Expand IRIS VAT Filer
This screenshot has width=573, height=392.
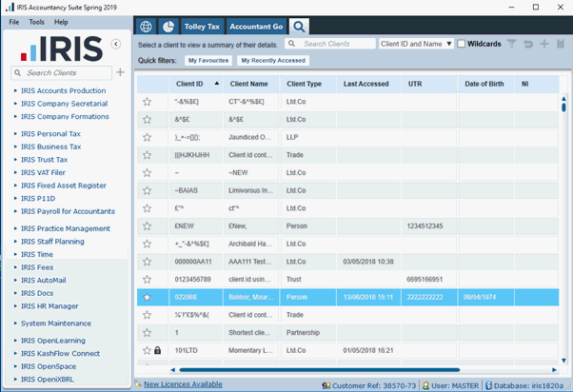[x=15, y=172]
